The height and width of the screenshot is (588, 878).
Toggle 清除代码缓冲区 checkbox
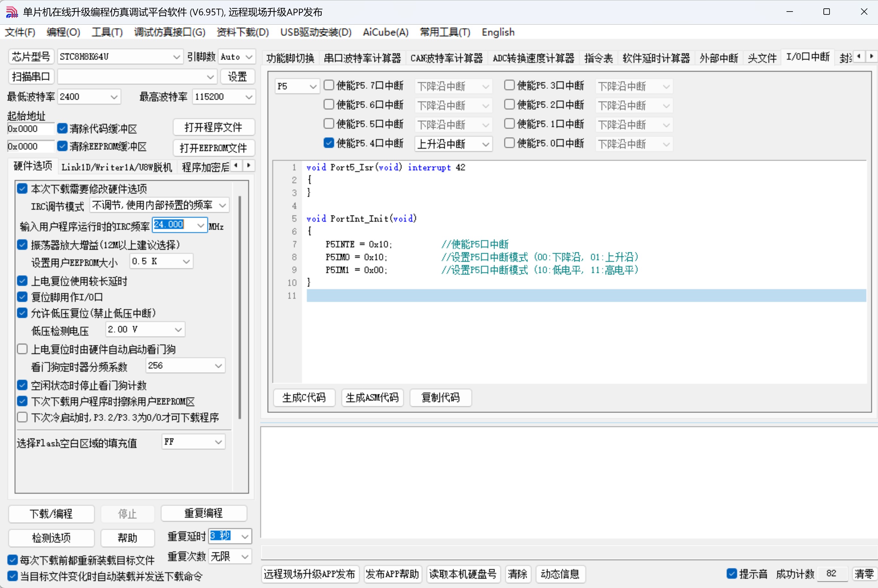[x=62, y=129]
